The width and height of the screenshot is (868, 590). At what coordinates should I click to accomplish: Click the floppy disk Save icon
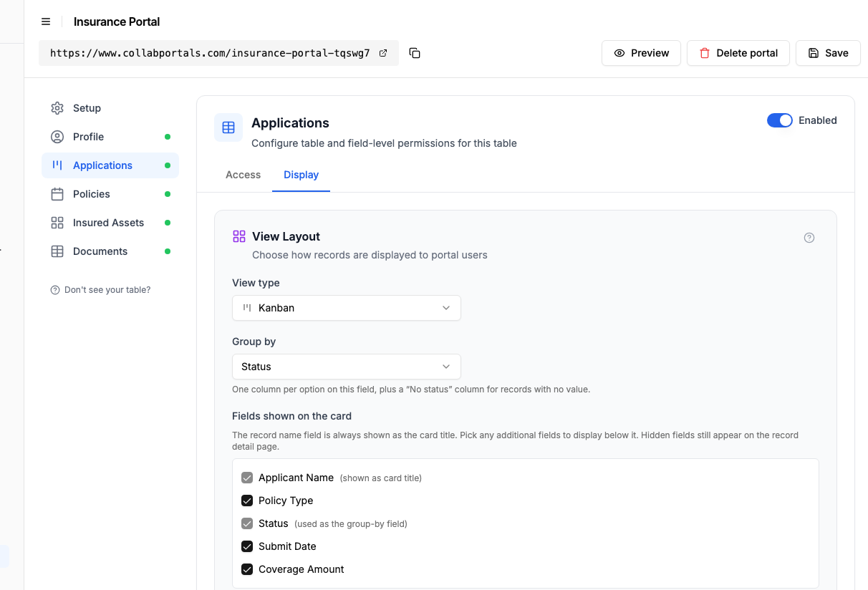814,53
